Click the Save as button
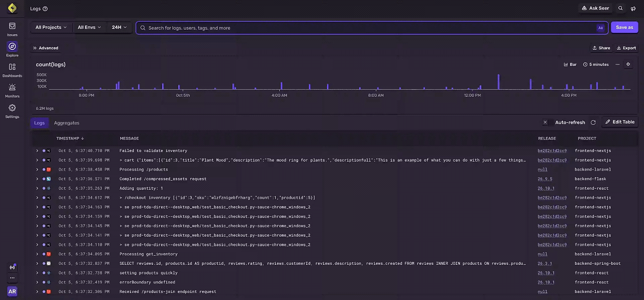This screenshot has height=300, width=644. click(x=624, y=27)
